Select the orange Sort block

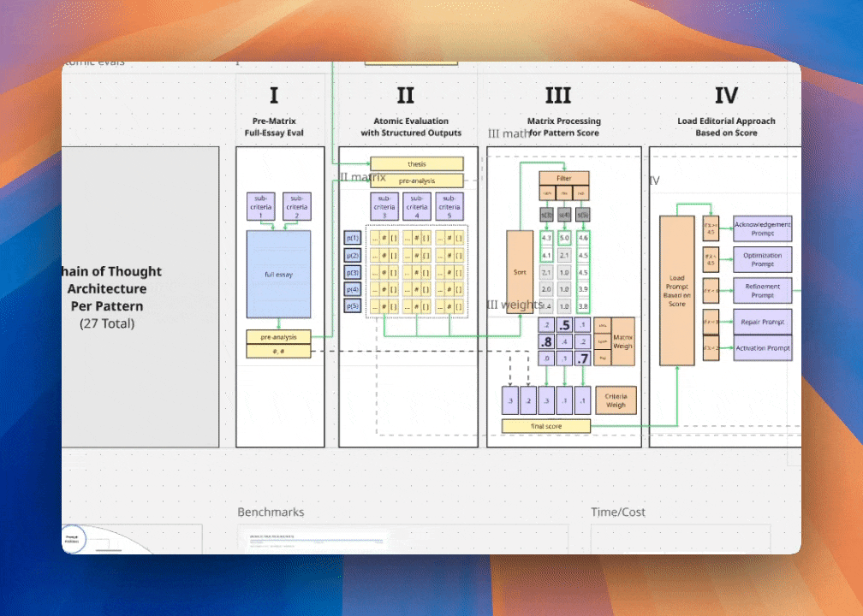tap(520, 272)
